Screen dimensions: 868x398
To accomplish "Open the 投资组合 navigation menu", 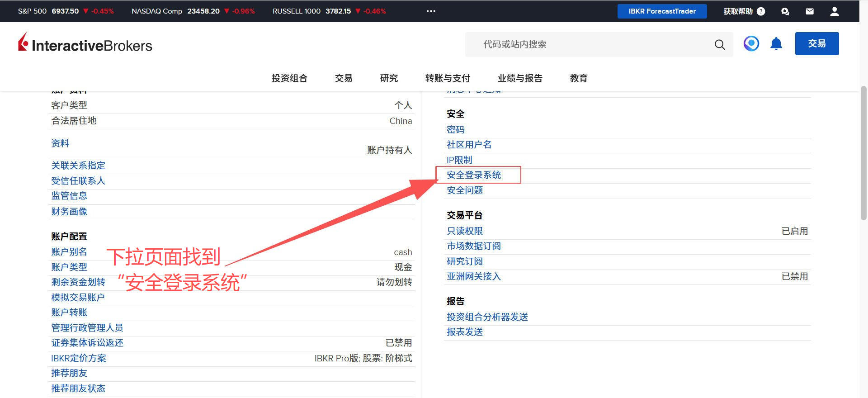I will tap(289, 78).
